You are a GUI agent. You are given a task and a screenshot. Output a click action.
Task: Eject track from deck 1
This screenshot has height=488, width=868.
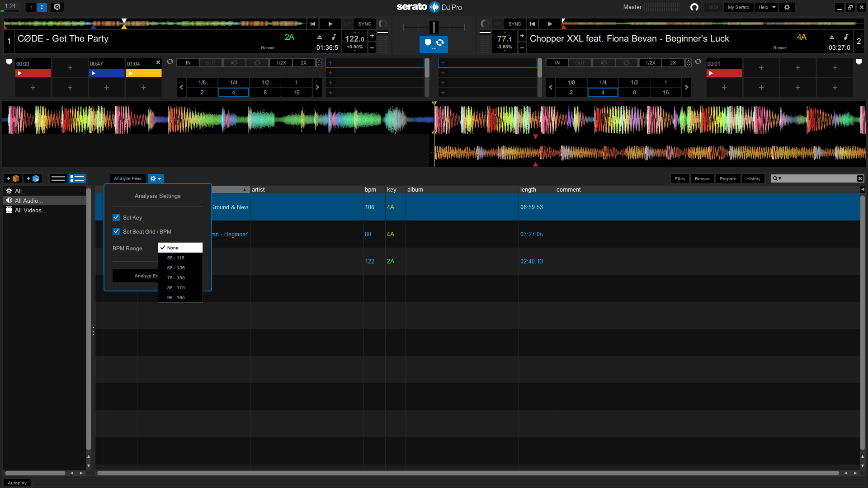pos(320,37)
